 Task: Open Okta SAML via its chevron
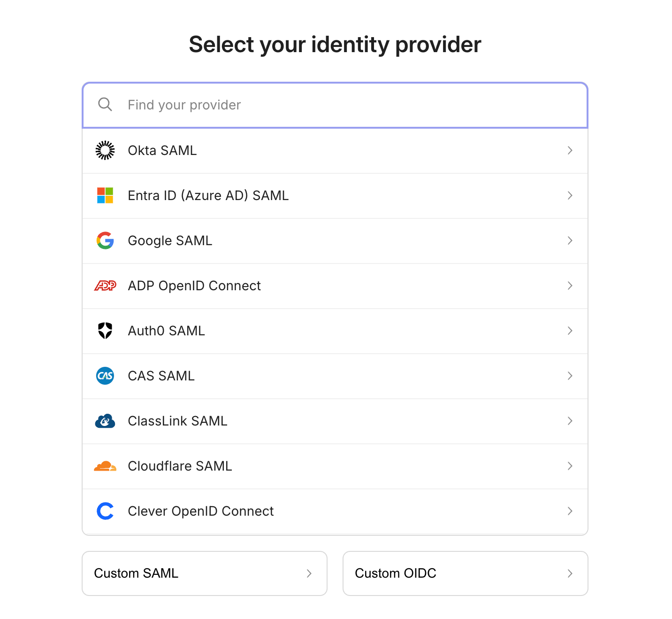pos(570,150)
